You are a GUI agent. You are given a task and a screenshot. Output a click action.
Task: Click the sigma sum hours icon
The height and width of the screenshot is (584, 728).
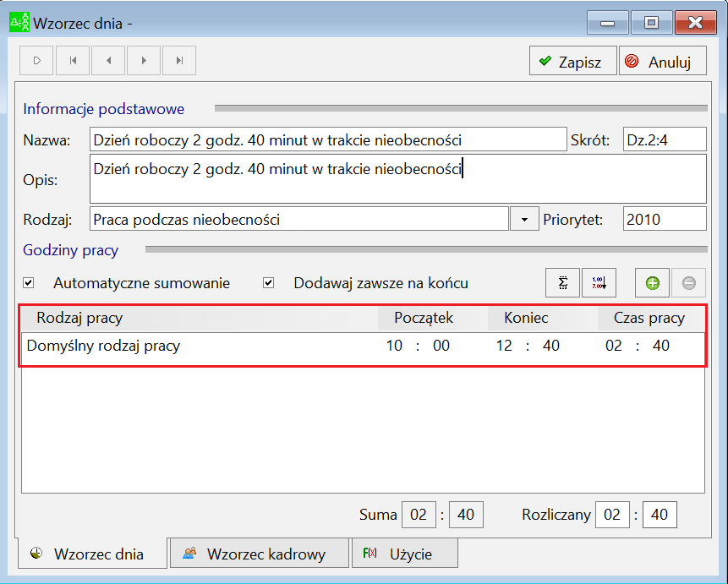[x=563, y=283]
